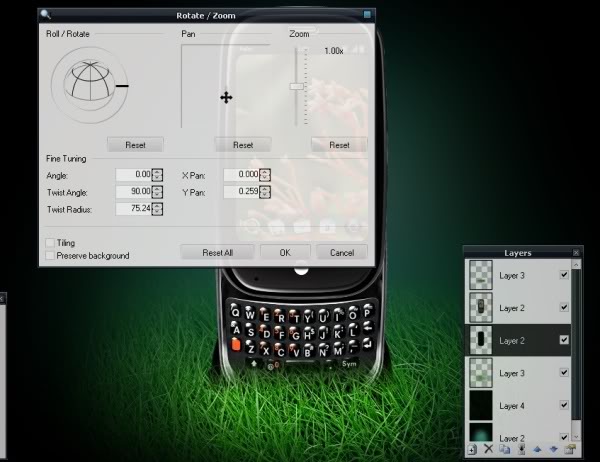The width and height of the screenshot is (600, 462).
Task: Decrease Twist Angle with down arrow
Action: (157, 195)
